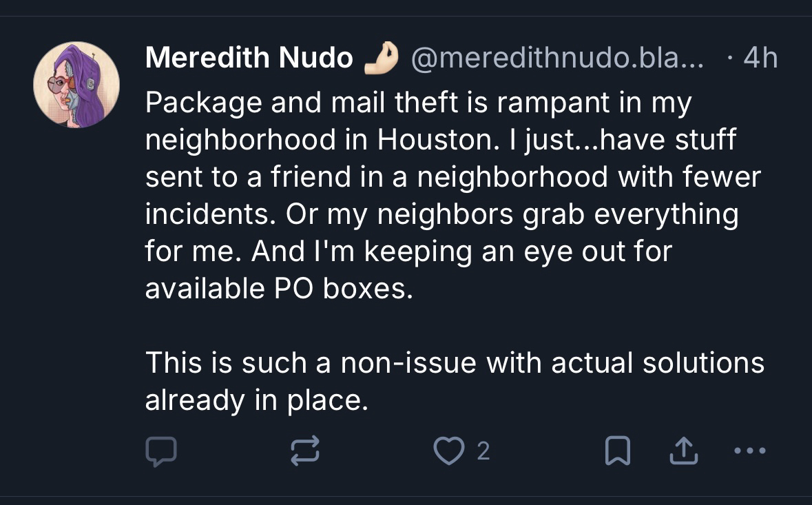Click the final line "already in place."

[257, 400]
